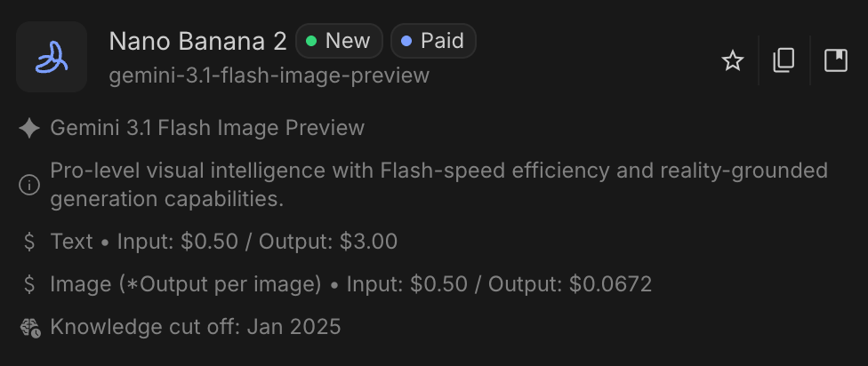Click the sparkle icon beside Gemini 3.1 Flash

pos(29,128)
